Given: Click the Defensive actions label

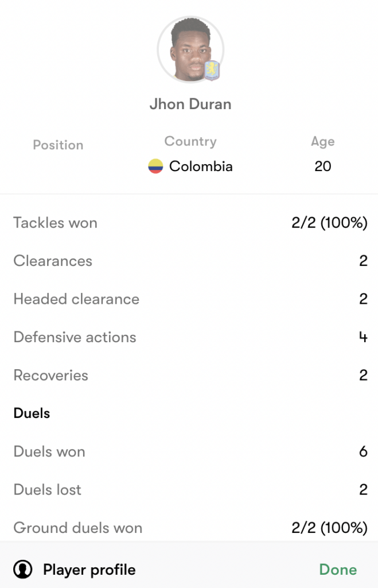Looking at the screenshot, I should click(75, 337).
